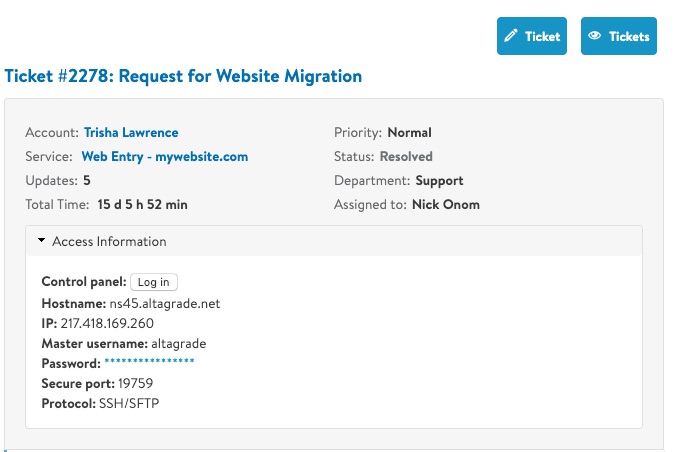Image resolution: width=692 pixels, height=452 pixels.
Task: Click the Resolved status value
Action: [x=406, y=157]
